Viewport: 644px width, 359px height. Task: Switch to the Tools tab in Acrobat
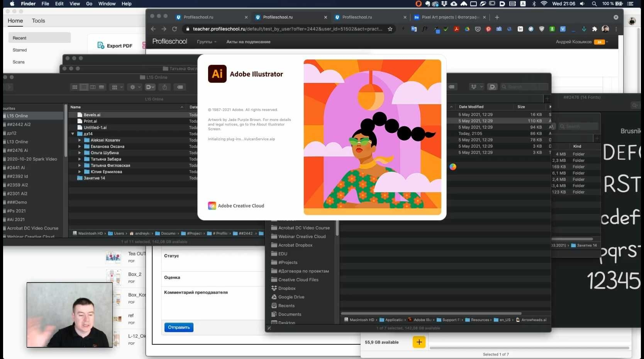click(38, 21)
